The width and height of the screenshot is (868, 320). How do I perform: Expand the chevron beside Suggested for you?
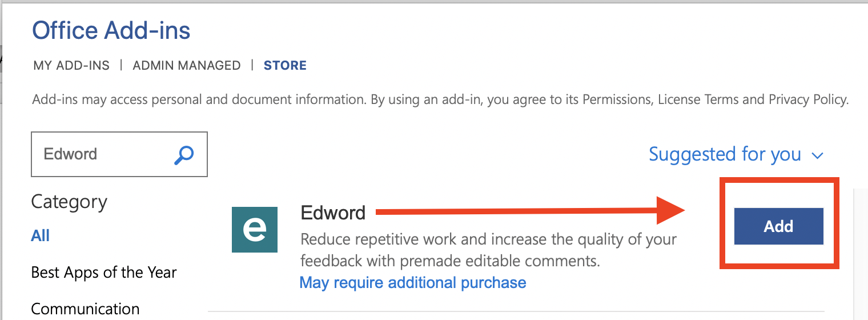pos(817,155)
